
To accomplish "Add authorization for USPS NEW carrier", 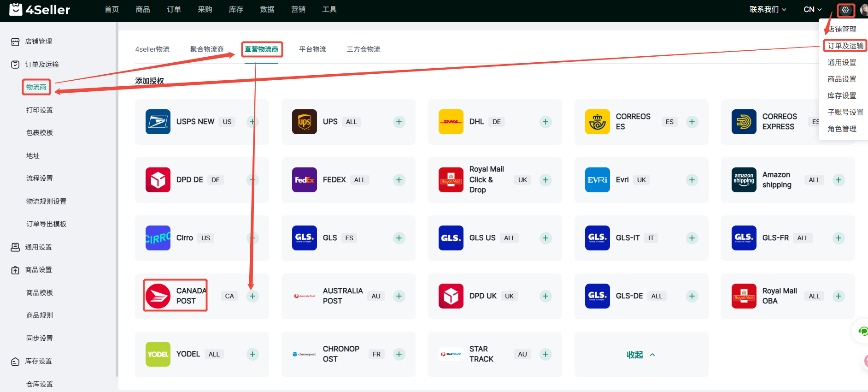I will click(x=252, y=122).
